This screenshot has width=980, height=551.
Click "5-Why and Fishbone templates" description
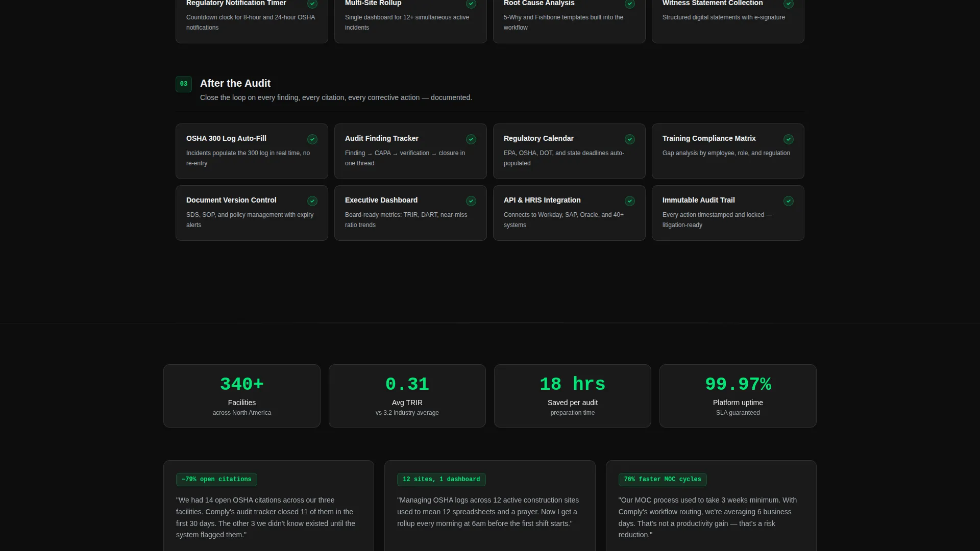pos(563,22)
